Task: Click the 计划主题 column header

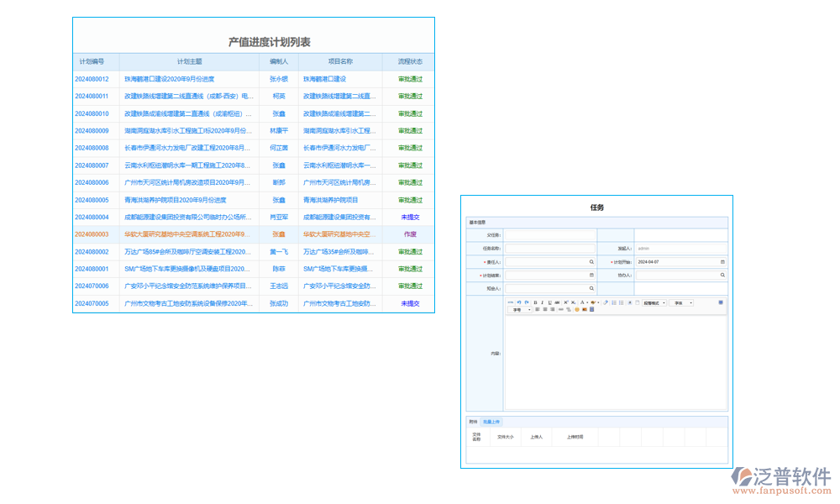Action: click(189, 61)
